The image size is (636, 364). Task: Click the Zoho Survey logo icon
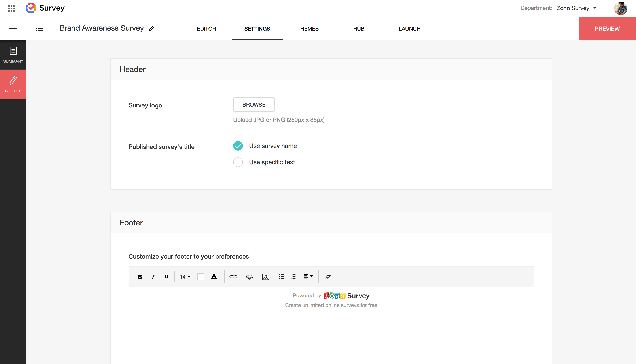pyautogui.click(x=31, y=8)
